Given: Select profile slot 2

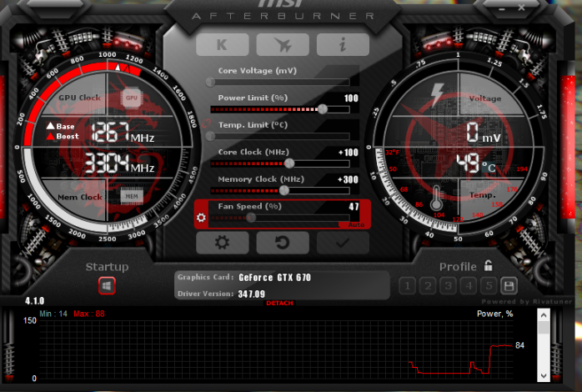Looking at the screenshot, I should click(x=428, y=286).
